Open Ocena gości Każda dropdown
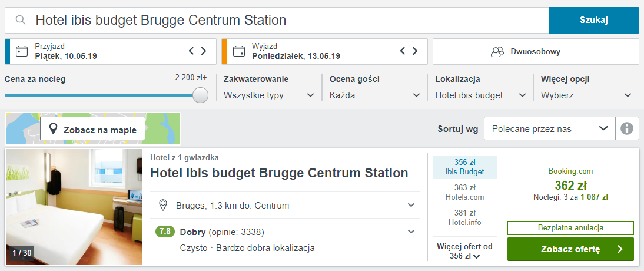Screen dimensions: 644x271 [x=375, y=95]
